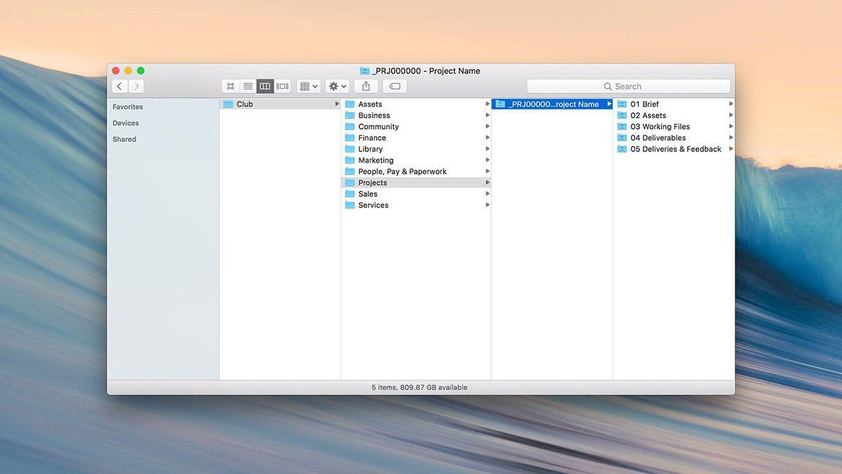Image resolution: width=842 pixels, height=474 pixels.
Task: Minimize the Finder window
Action: (x=128, y=71)
